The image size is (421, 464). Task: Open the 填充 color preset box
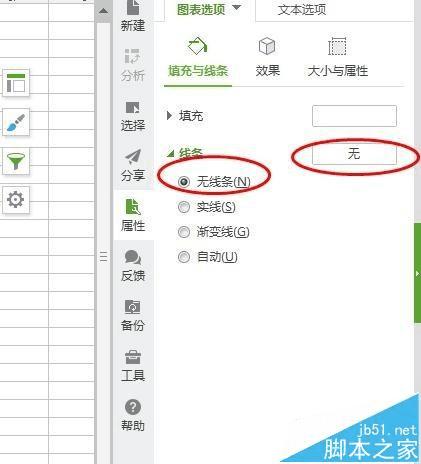tap(354, 116)
